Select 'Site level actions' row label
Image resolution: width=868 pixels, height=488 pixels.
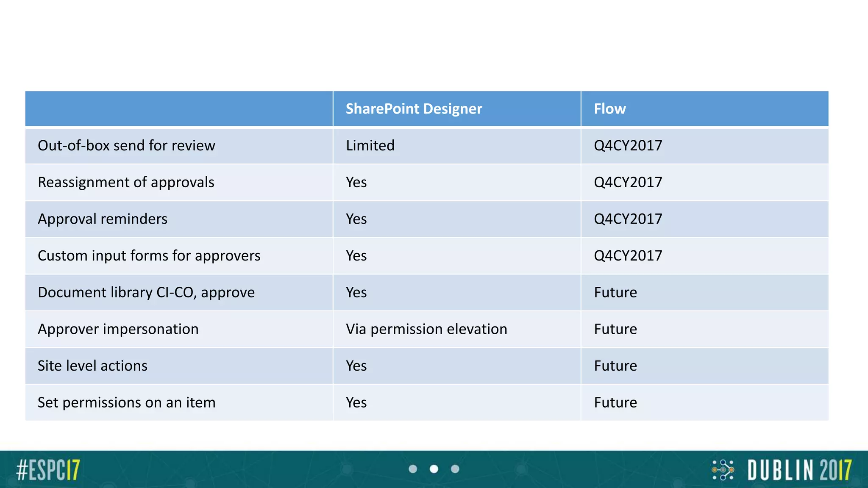(x=92, y=366)
